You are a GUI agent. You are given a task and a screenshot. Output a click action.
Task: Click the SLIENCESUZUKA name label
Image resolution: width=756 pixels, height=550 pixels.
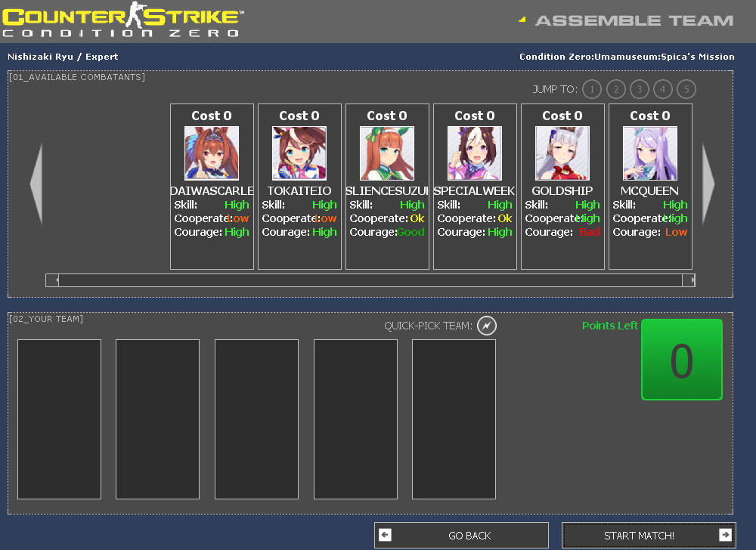387,190
